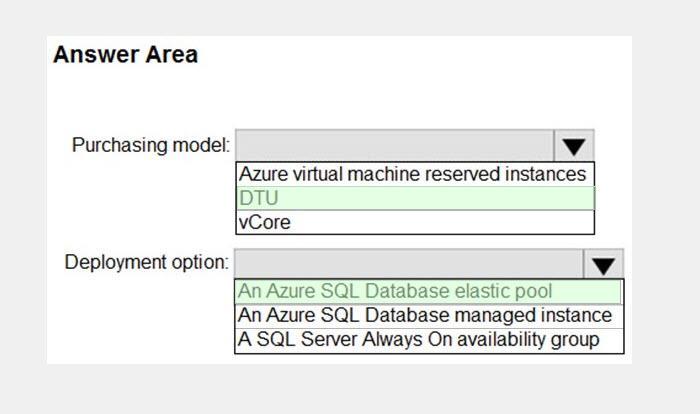
Task: Select An Azure SQL Database managed instance
Action: pos(429,315)
